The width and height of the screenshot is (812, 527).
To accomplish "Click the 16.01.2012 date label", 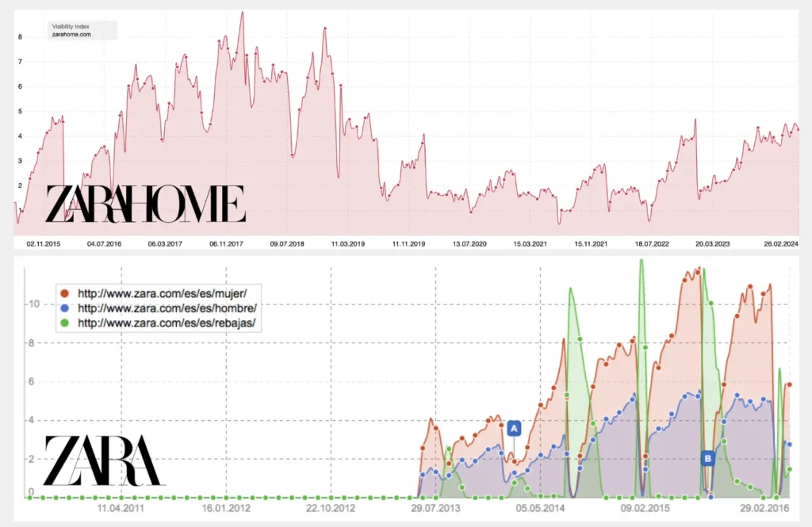I will pos(226,508).
